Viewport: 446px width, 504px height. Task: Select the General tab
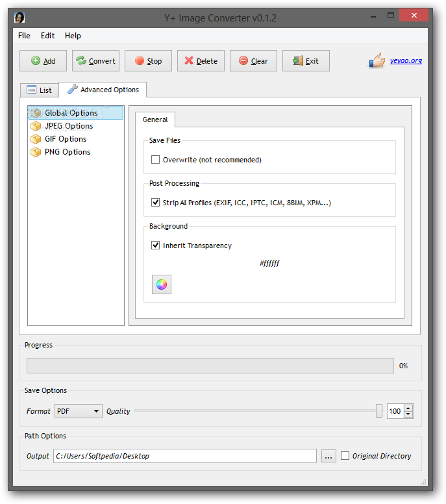[x=155, y=120]
